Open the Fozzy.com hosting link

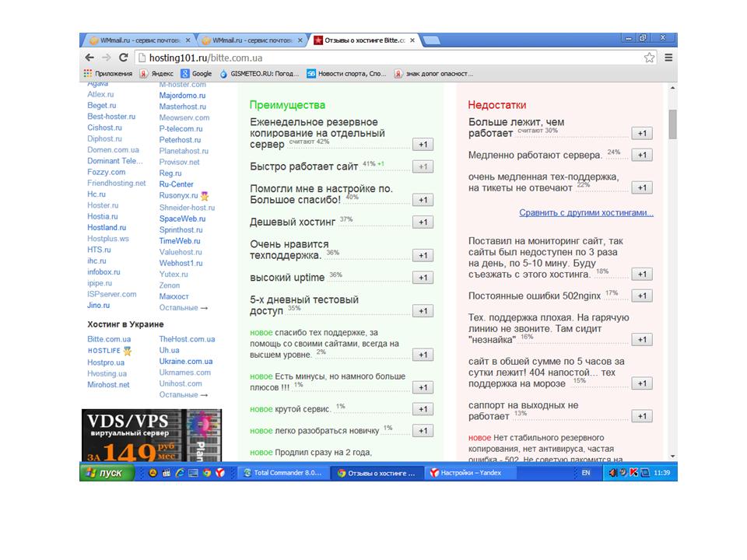(x=107, y=172)
